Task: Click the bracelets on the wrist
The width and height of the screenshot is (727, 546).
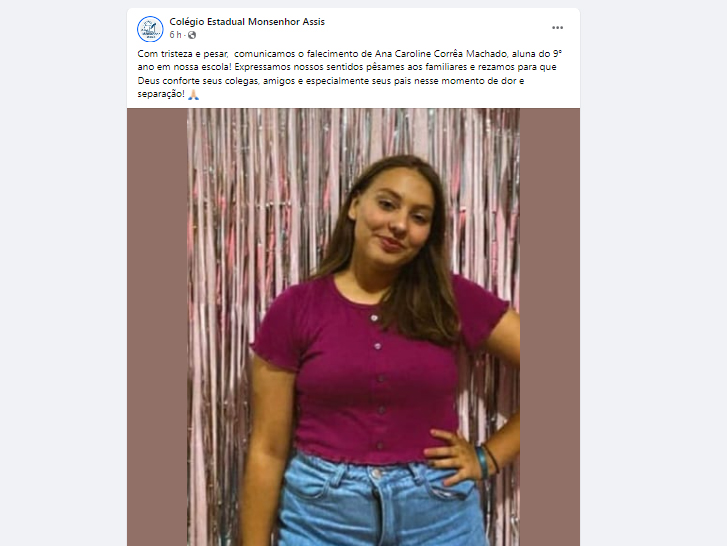Action: [x=487, y=461]
